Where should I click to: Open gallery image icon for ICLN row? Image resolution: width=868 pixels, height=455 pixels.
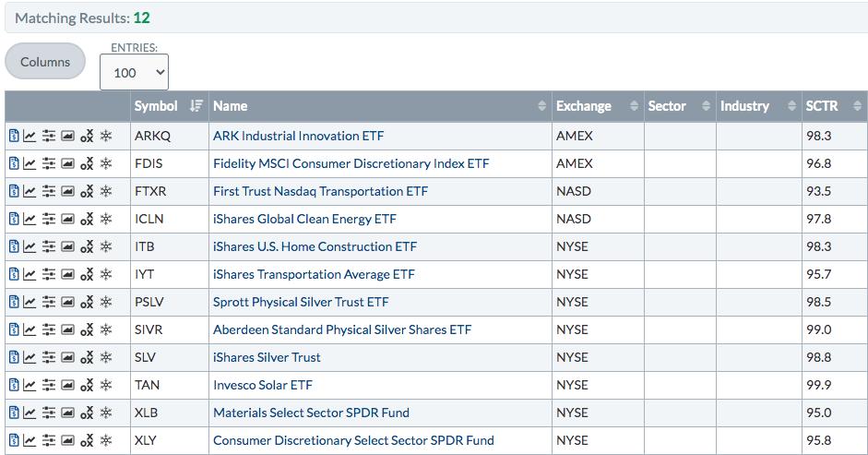pyautogui.click(x=67, y=219)
